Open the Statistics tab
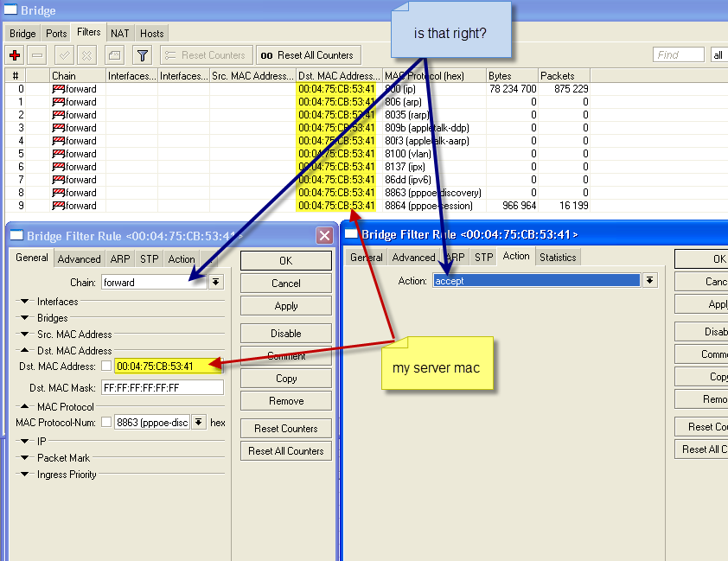Image resolution: width=728 pixels, height=561 pixels. coord(558,257)
